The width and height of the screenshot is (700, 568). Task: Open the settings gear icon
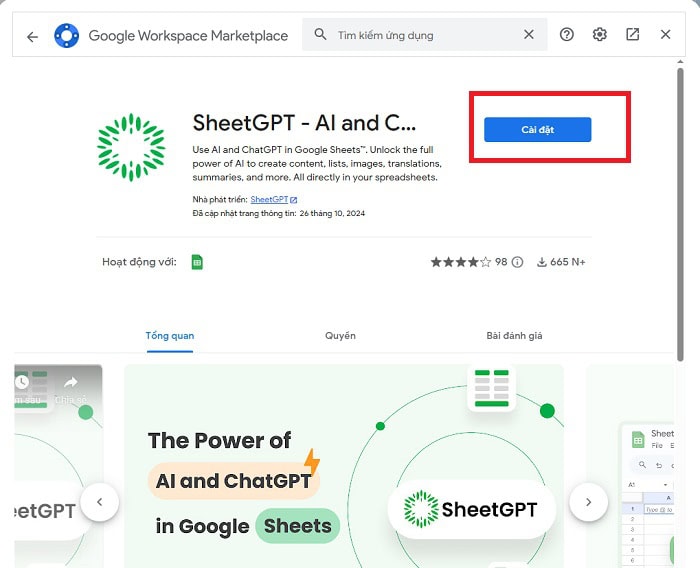coord(600,35)
